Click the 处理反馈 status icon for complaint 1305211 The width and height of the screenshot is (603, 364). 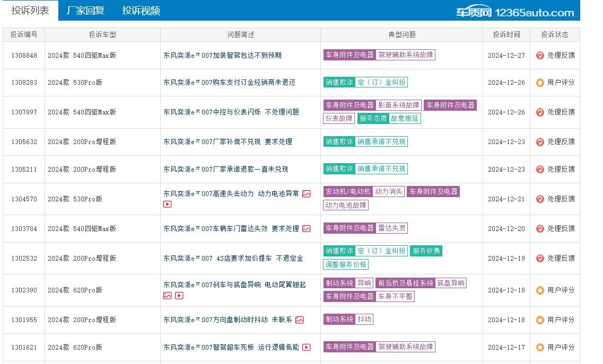(x=540, y=170)
